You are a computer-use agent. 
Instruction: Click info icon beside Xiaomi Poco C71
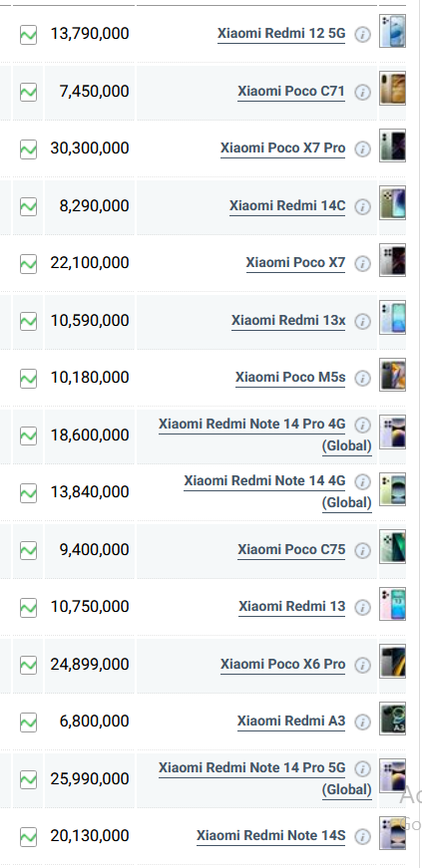(x=363, y=92)
